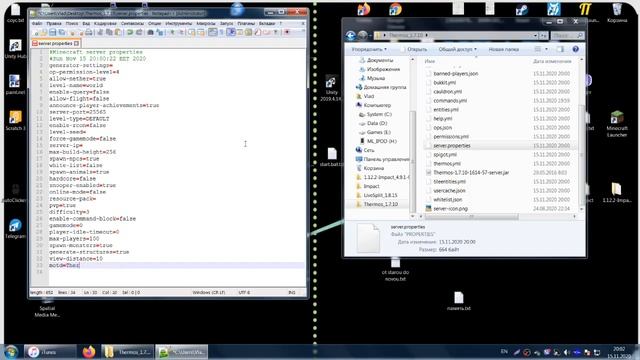The width and height of the screenshot is (640, 360).
Task: Click the Zoom Out toolbar icon
Action: (181, 32)
